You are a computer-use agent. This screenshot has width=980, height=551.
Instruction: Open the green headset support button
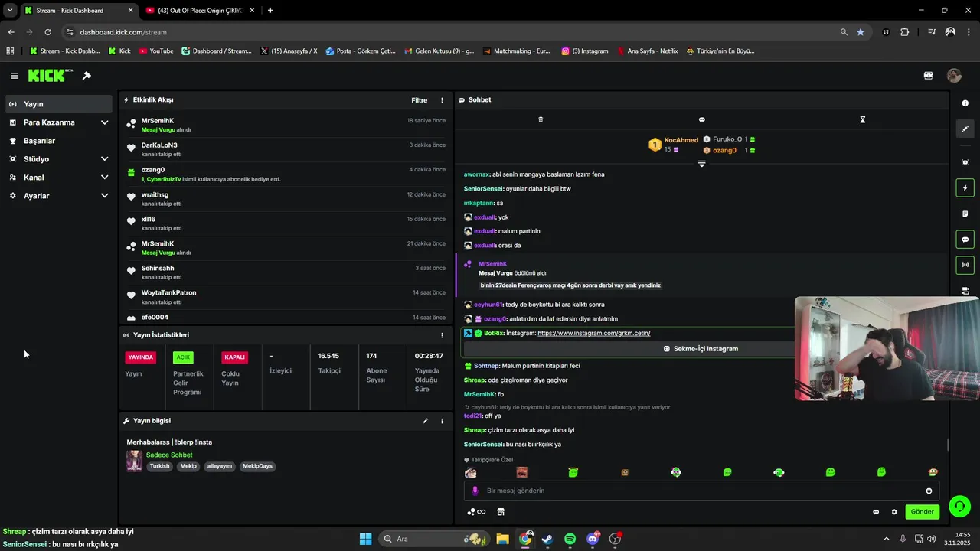point(959,507)
